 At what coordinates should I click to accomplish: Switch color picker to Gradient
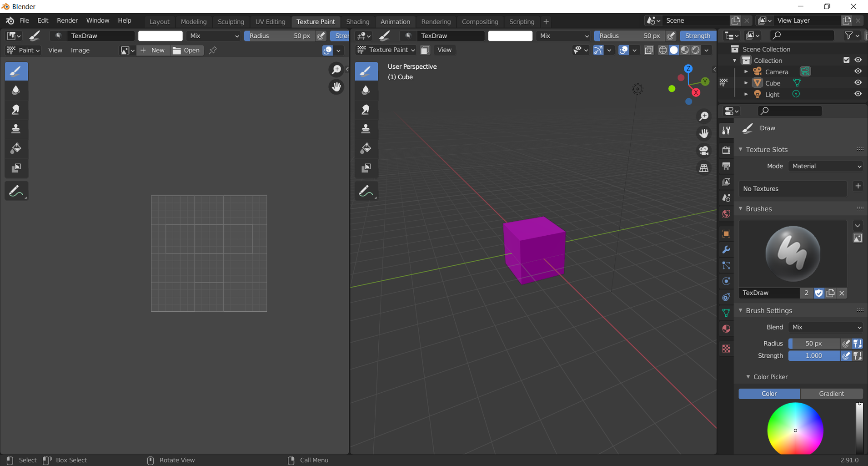831,394
